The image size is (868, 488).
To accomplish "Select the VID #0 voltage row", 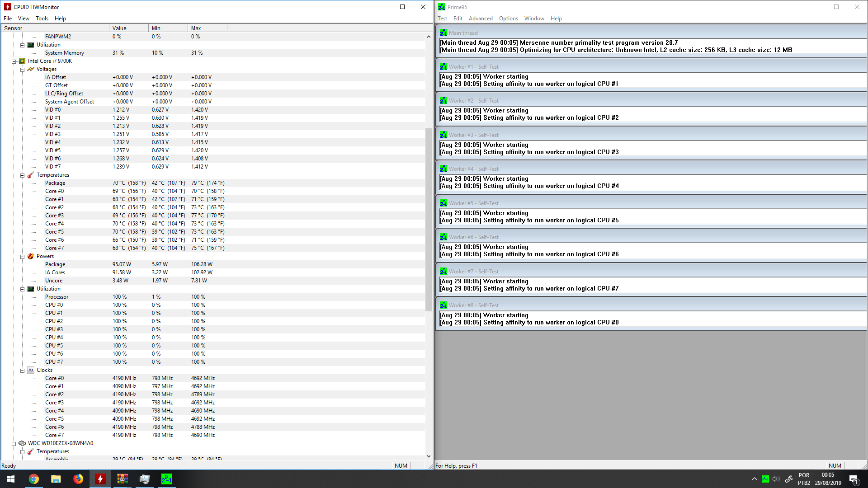I will point(212,110).
